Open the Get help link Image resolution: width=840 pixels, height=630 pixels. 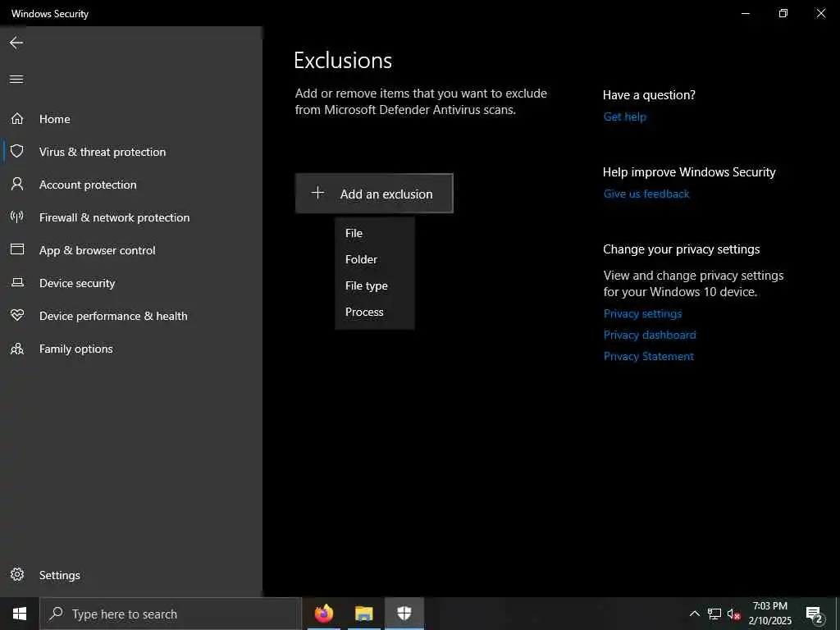624,116
